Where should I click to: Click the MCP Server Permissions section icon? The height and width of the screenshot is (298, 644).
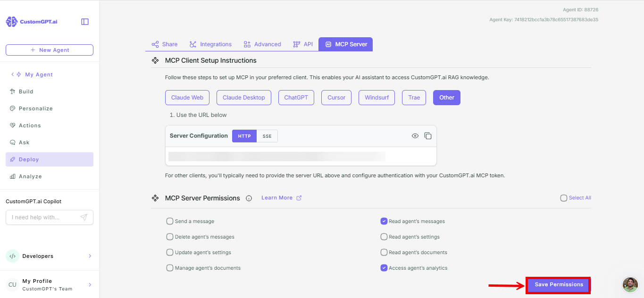click(x=155, y=198)
